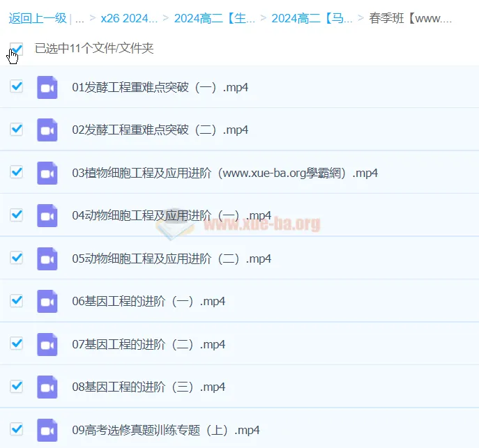Click video icon for 02发酵工程重难点突破（二）

click(x=47, y=130)
